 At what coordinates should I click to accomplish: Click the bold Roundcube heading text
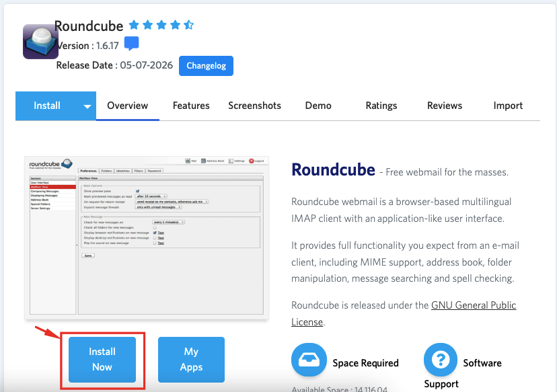pyautogui.click(x=333, y=169)
